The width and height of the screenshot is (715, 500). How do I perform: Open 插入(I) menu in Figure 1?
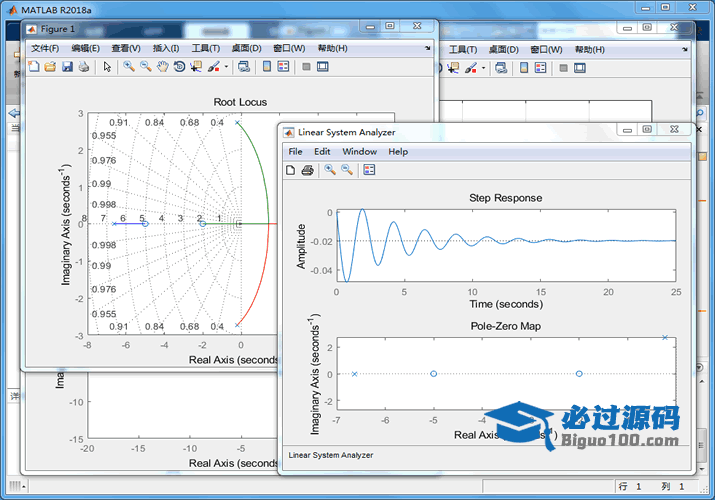(166, 48)
